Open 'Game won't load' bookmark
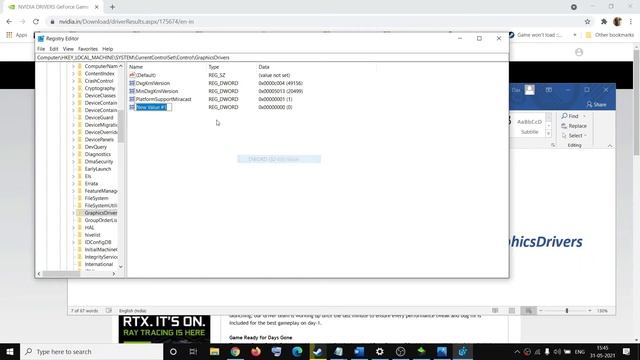 (535, 35)
